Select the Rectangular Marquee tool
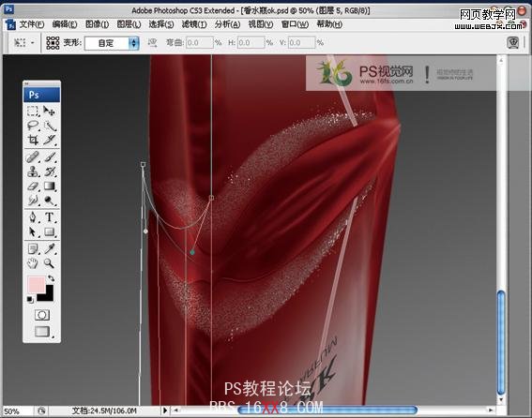The height and width of the screenshot is (418, 532). pyautogui.click(x=33, y=112)
